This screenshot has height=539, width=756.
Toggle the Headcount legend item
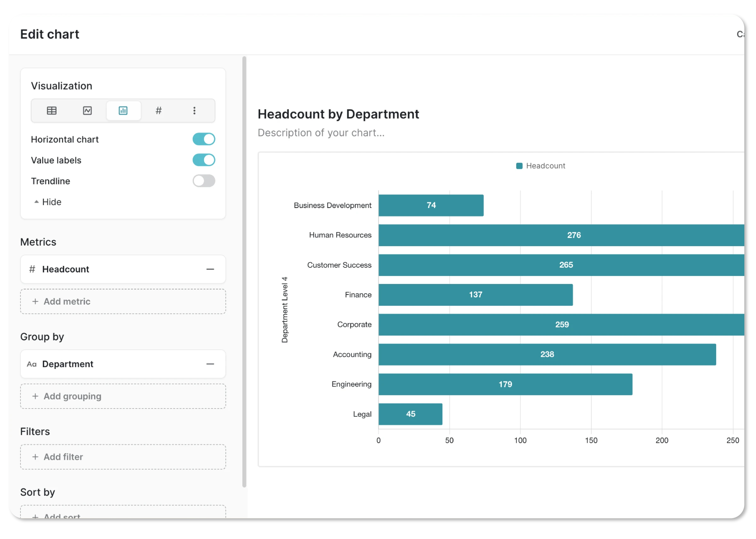click(x=541, y=166)
